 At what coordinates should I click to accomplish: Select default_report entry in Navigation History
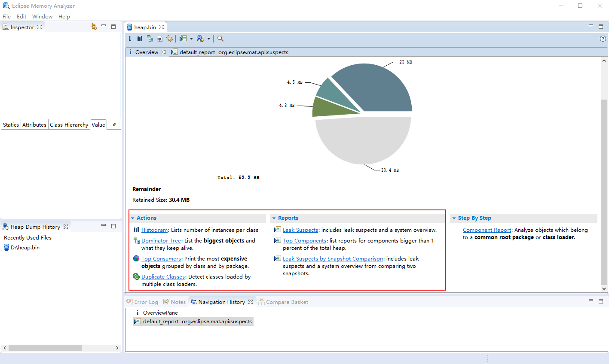pos(193,322)
